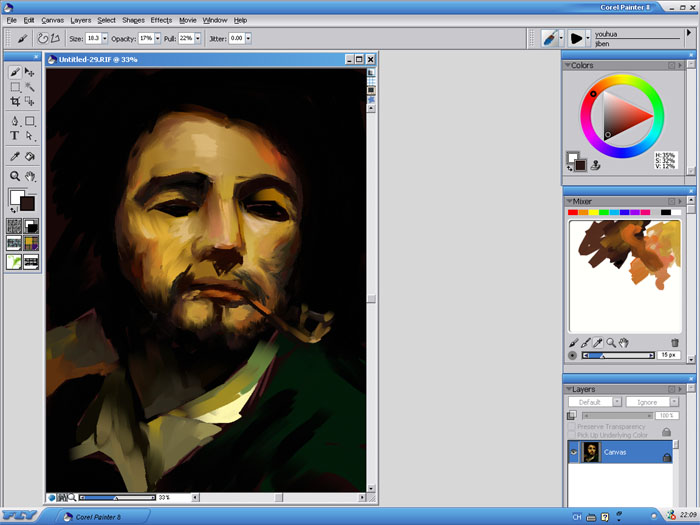700x525 pixels.
Task: Select Mix Color palette knife in Mixer
Action: point(586,343)
